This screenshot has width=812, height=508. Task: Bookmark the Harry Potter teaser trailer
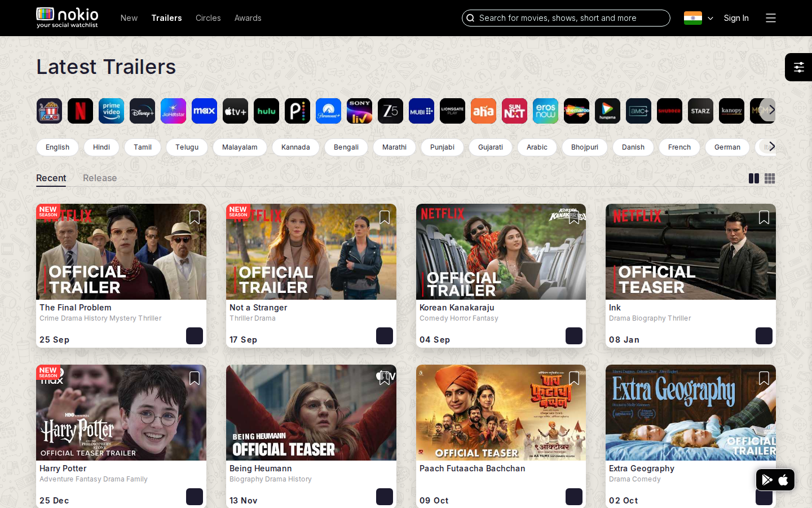(x=195, y=378)
